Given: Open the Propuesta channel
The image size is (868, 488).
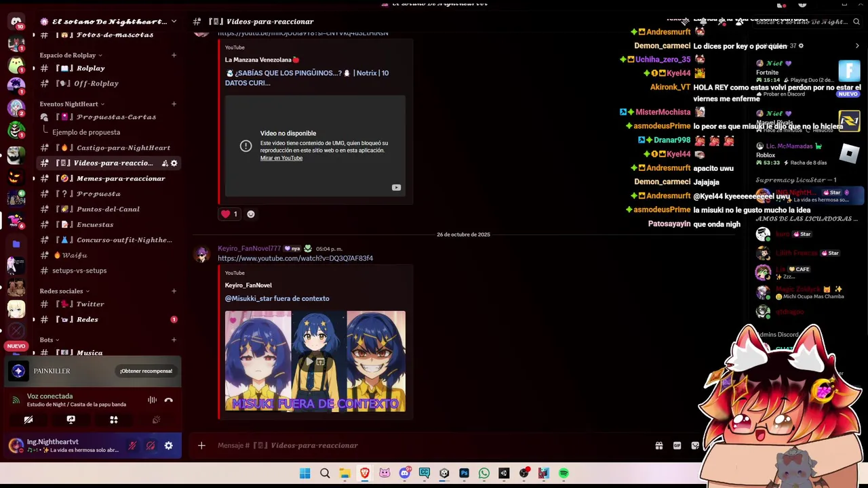Looking at the screenshot, I should (108, 194).
